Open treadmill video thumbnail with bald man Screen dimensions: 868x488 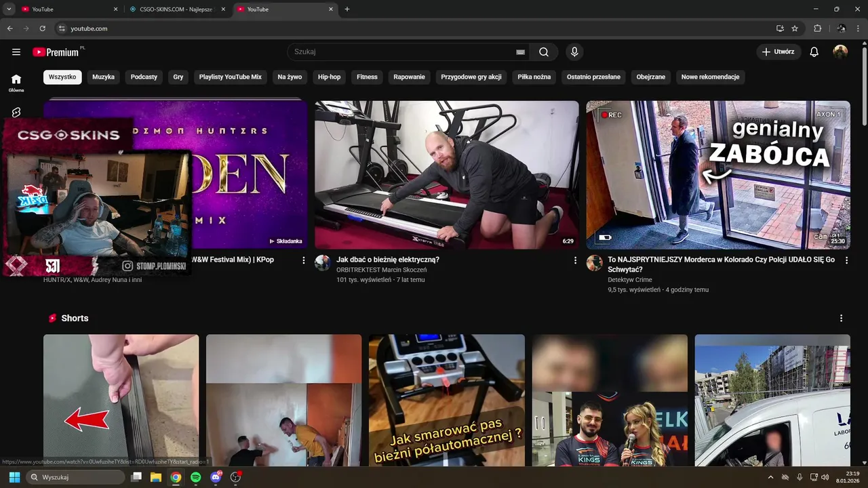447,175
